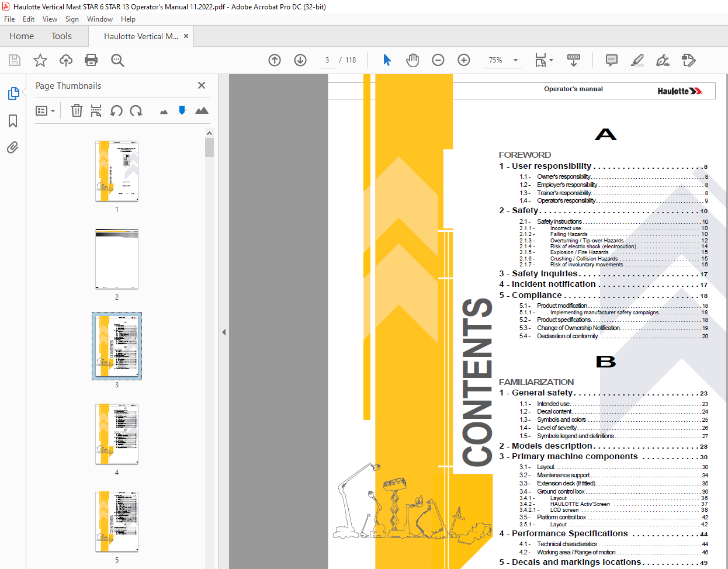728x569 pixels.
Task: Open the Window menu
Action: 100,19
